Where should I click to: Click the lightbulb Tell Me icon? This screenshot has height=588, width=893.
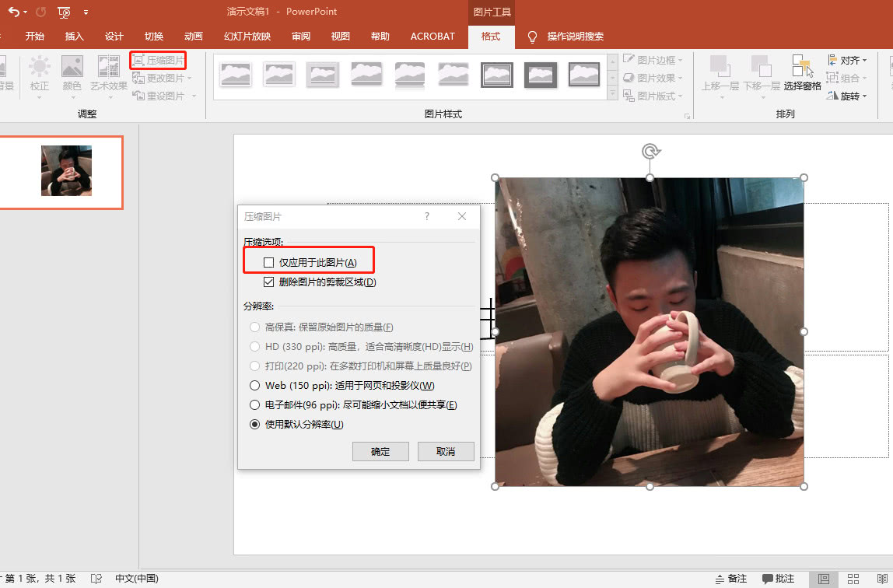coord(532,37)
